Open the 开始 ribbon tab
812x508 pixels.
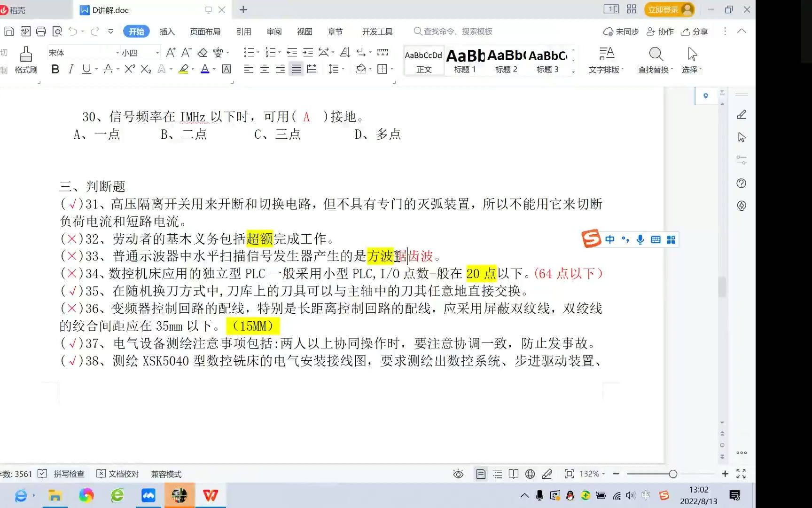[x=136, y=32]
